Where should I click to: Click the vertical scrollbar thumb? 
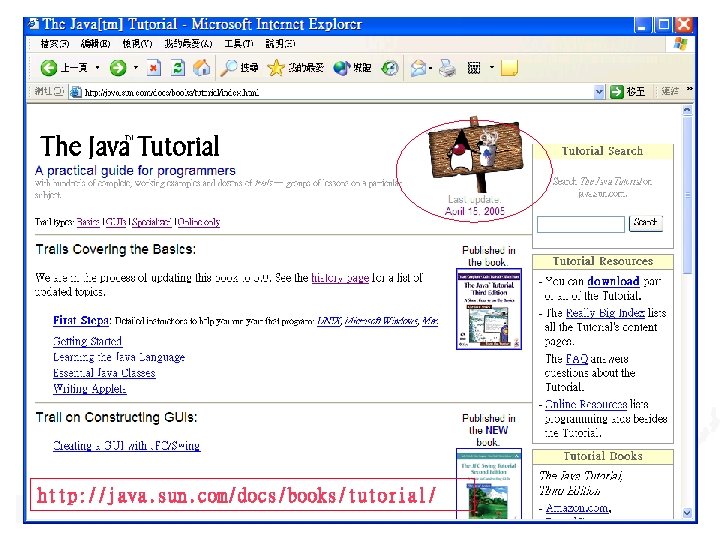[687, 195]
